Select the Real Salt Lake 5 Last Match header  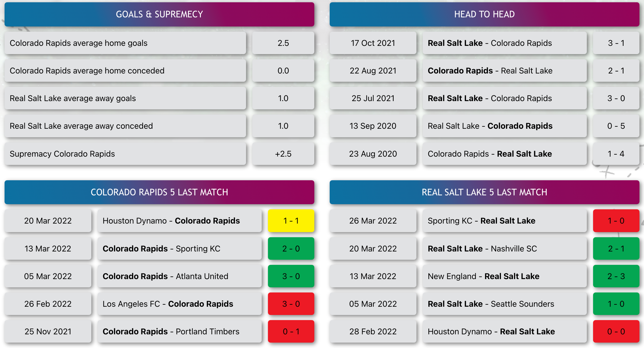(x=484, y=192)
